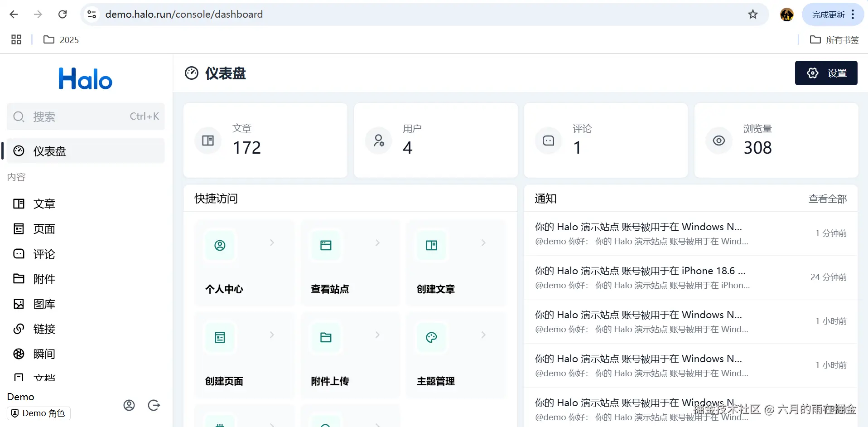Open the notification from 1 分钟前
Viewport: 868px width, 427px height.
[x=690, y=234]
